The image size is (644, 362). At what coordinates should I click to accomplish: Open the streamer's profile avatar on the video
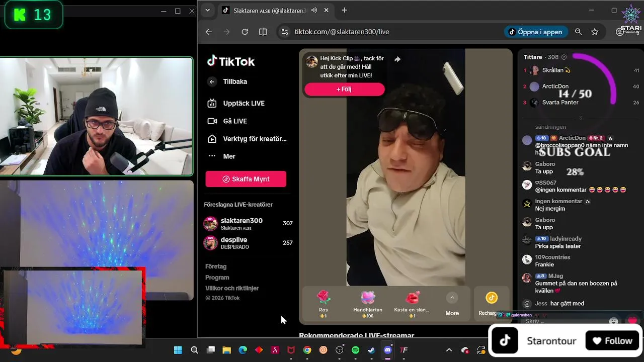312,61
